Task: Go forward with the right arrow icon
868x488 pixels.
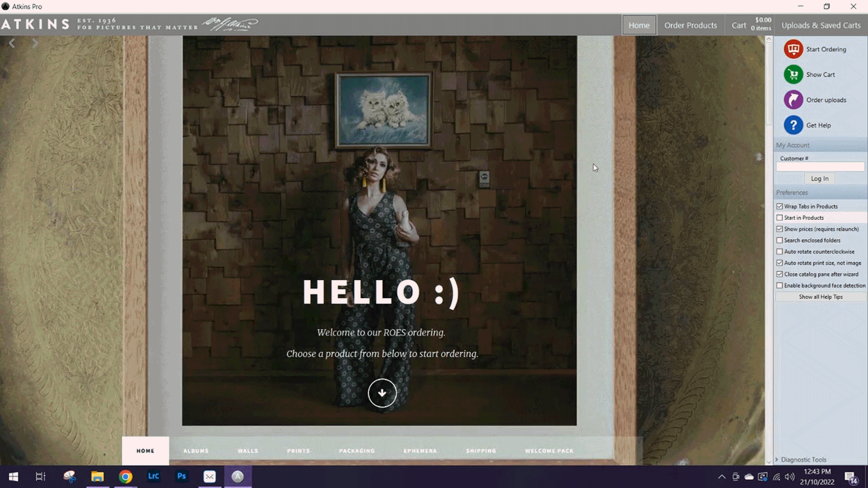Action: (35, 43)
